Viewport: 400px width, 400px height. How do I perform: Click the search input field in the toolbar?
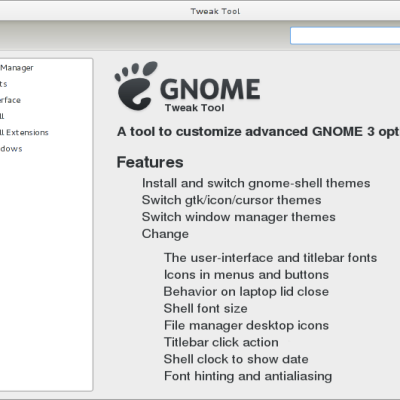pos(345,36)
